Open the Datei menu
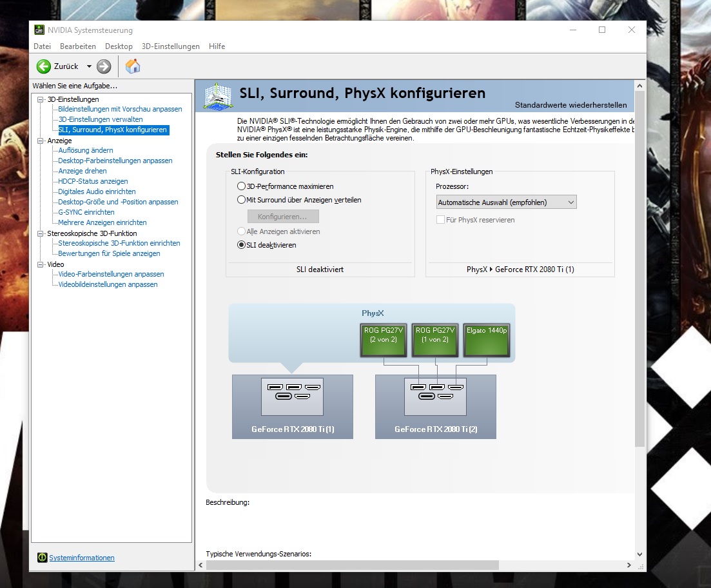Image resolution: width=711 pixels, height=588 pixels. [x=42, y=46]
